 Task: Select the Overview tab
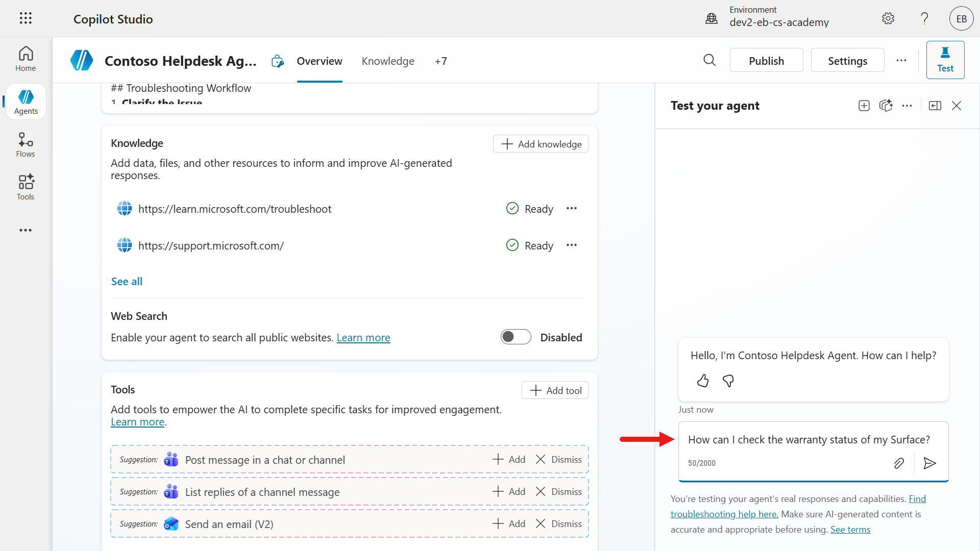pos(320,61)
